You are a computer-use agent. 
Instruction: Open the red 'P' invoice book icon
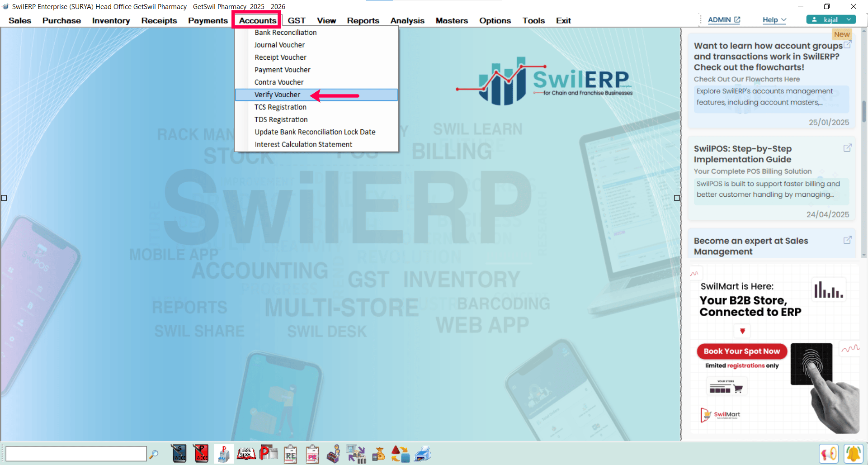coord(201,454)
